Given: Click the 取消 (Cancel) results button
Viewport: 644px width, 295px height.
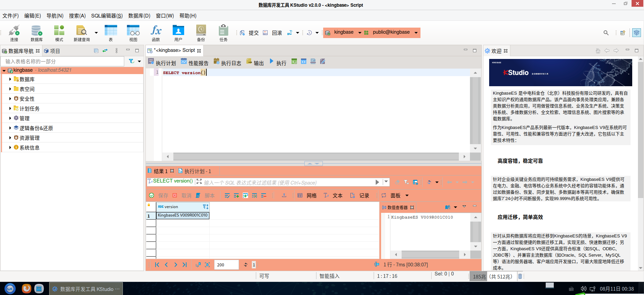Looking at the screenshot, I should click(x=182, y=196).
